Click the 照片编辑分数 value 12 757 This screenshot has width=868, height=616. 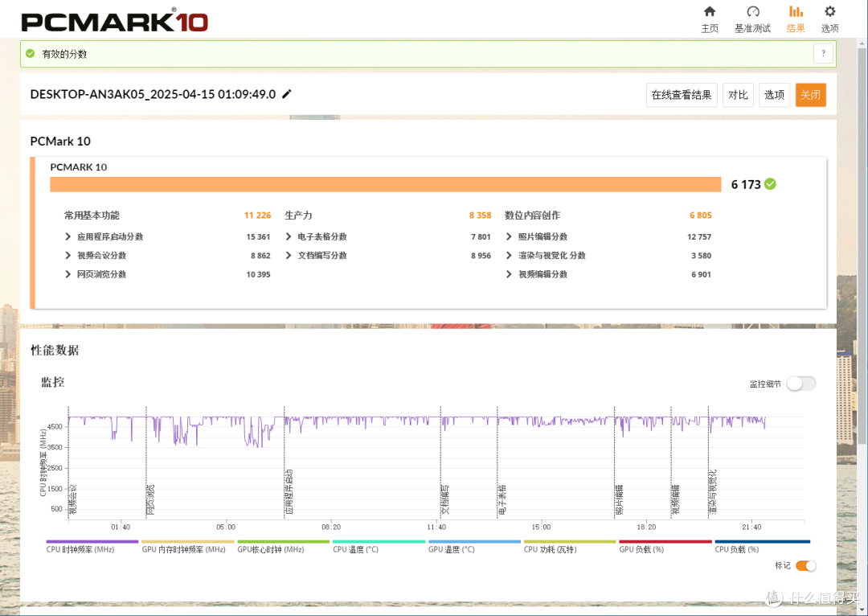(x=699, y=236)
